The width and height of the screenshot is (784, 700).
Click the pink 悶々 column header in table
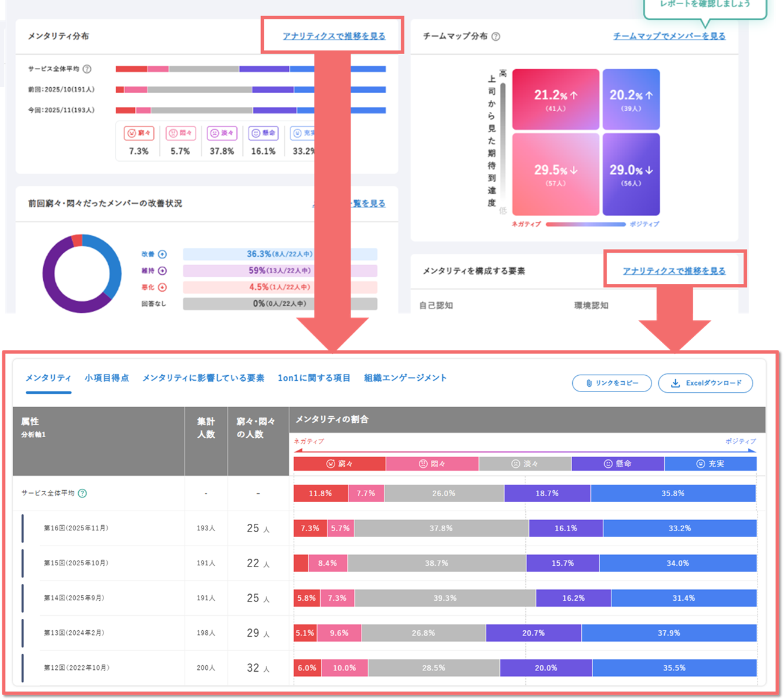pos(432,464)
